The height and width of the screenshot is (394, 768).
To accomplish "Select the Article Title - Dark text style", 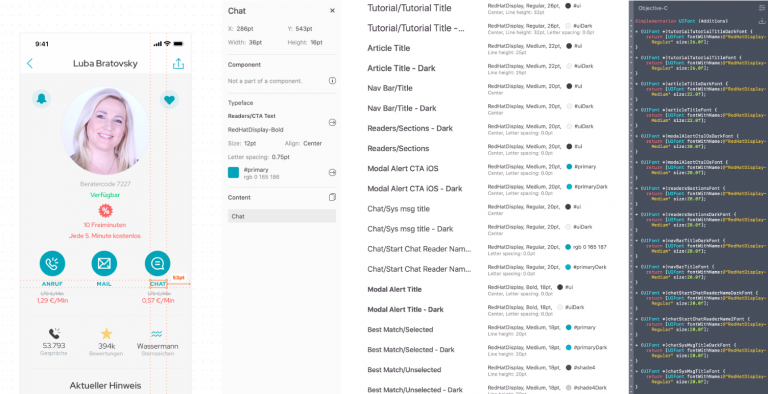I will coord(401,68).
